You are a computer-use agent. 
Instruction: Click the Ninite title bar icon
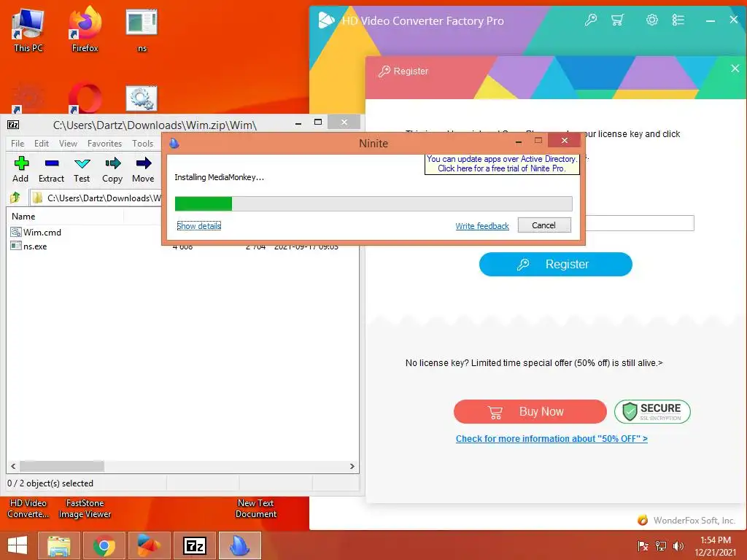click(174, 143)
